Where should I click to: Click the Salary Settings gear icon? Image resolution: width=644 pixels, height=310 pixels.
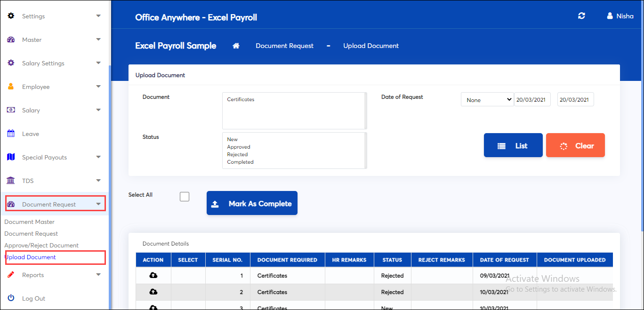(11, 63)
